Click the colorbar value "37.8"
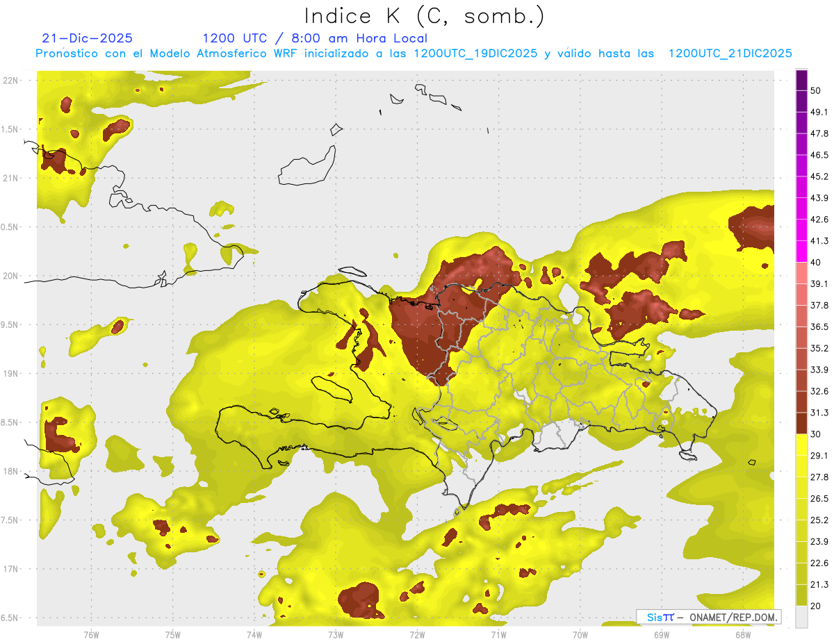 click(819, 306)
